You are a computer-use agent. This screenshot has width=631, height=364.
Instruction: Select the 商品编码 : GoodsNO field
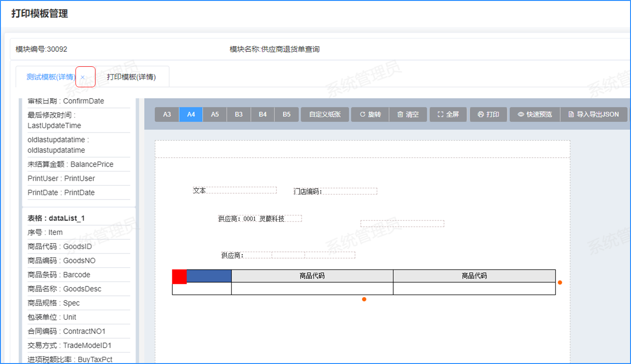coord(79,261)
